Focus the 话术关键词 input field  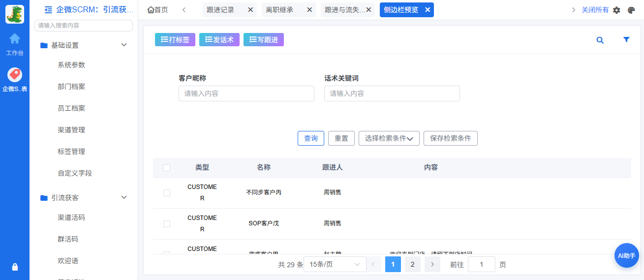pos(392,93)
